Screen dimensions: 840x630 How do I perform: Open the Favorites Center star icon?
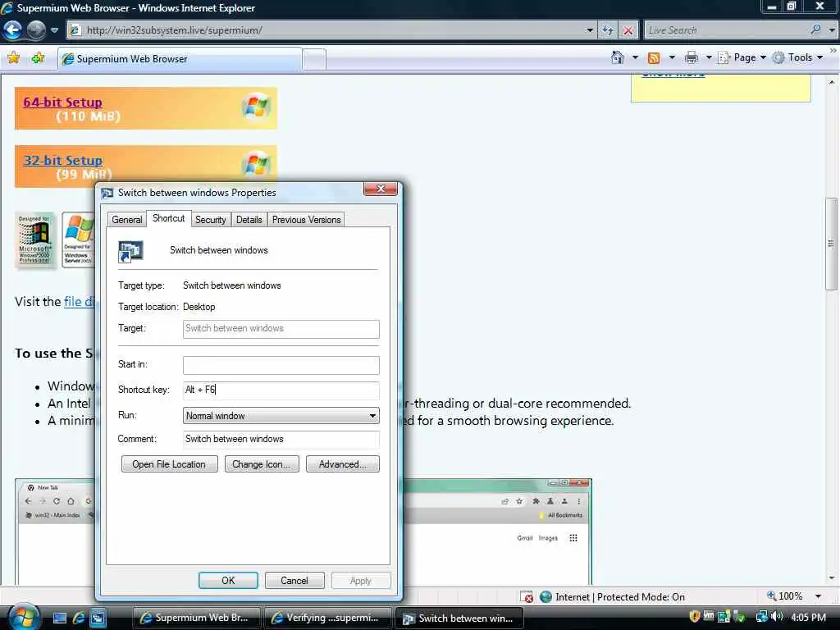13,58
